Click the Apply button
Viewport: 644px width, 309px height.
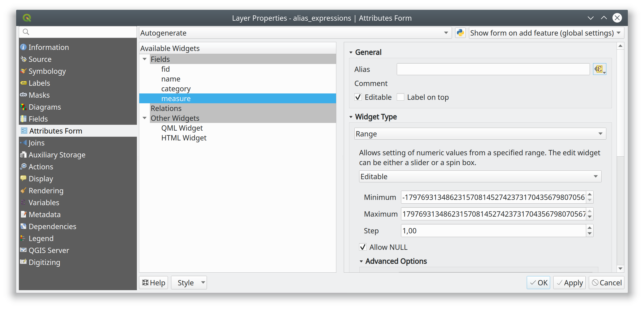[569, 283]
